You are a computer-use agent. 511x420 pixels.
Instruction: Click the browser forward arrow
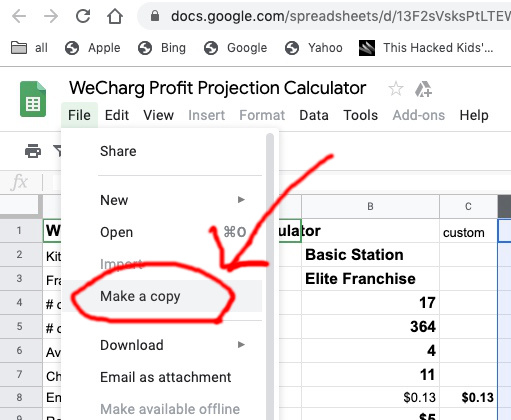click(51, 16)
